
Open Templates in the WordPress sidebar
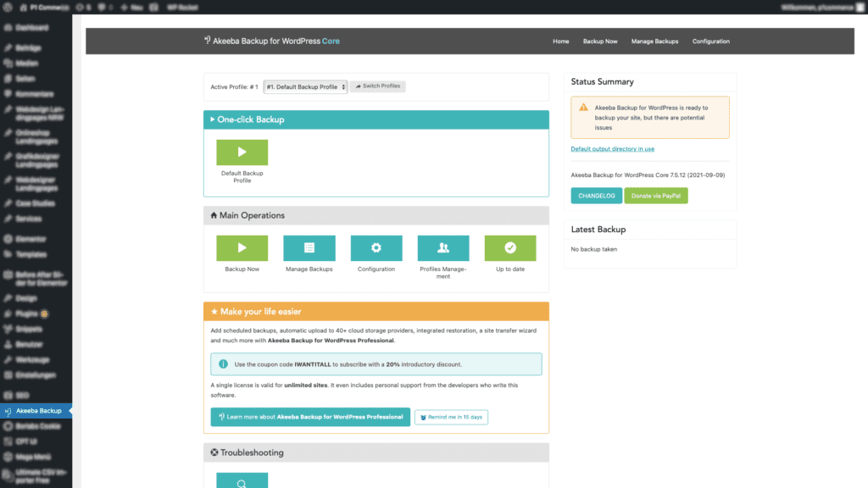tap(31, 255)
